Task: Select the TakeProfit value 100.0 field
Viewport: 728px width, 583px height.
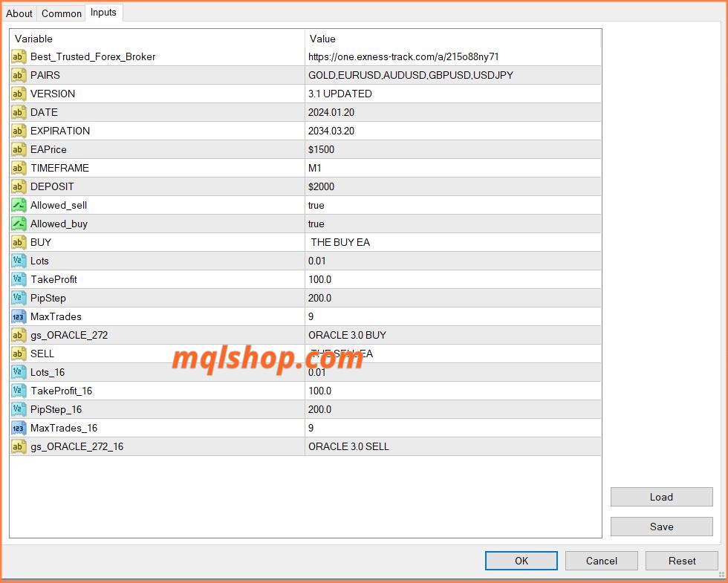Action: [320, 279]
